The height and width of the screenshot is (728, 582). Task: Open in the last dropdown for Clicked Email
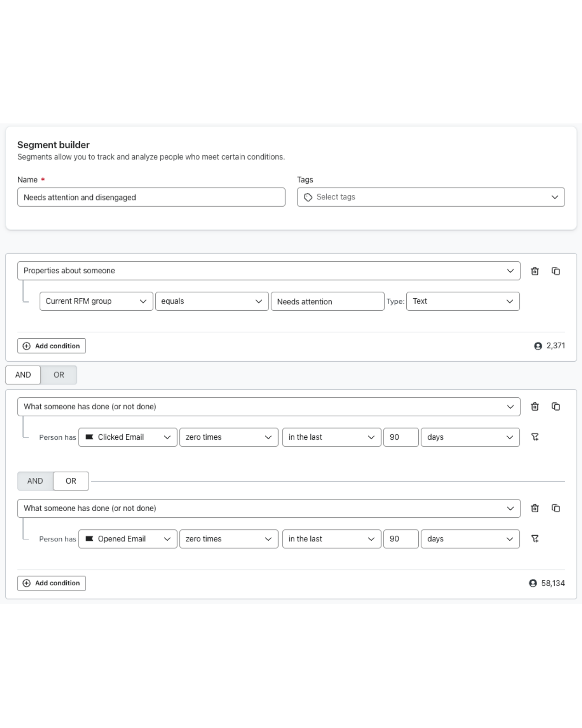(332, 437)
